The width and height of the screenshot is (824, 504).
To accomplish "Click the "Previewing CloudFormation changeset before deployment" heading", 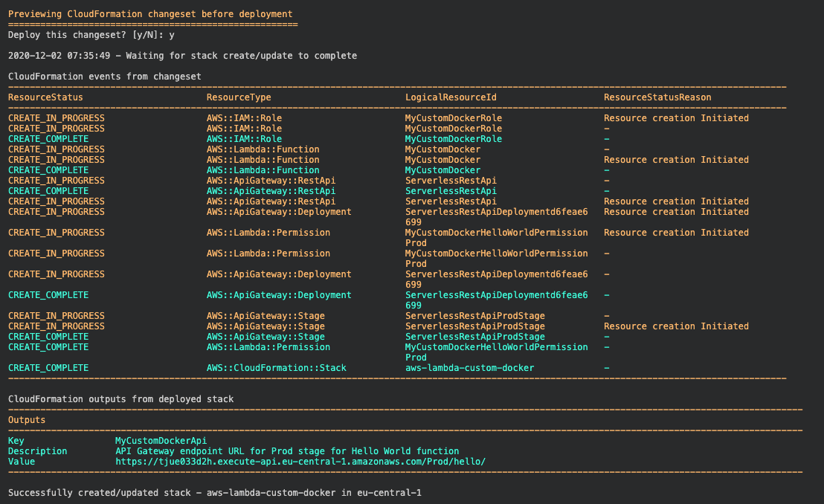I will pos(150,14).
